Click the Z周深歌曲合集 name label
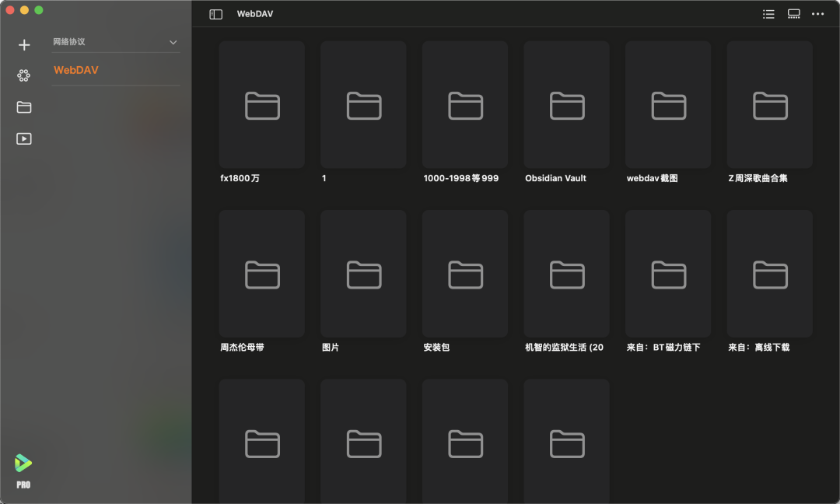Image resolution: width=840 pixels, height=504 pixels. click(758, 178)
